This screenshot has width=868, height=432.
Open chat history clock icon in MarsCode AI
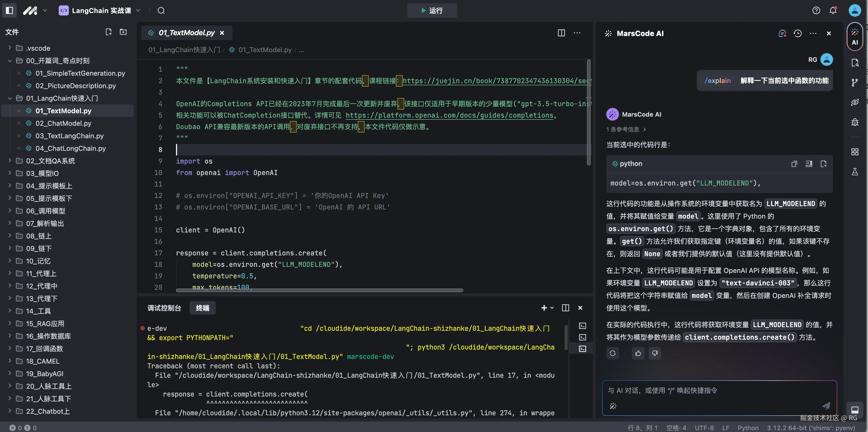797,33
